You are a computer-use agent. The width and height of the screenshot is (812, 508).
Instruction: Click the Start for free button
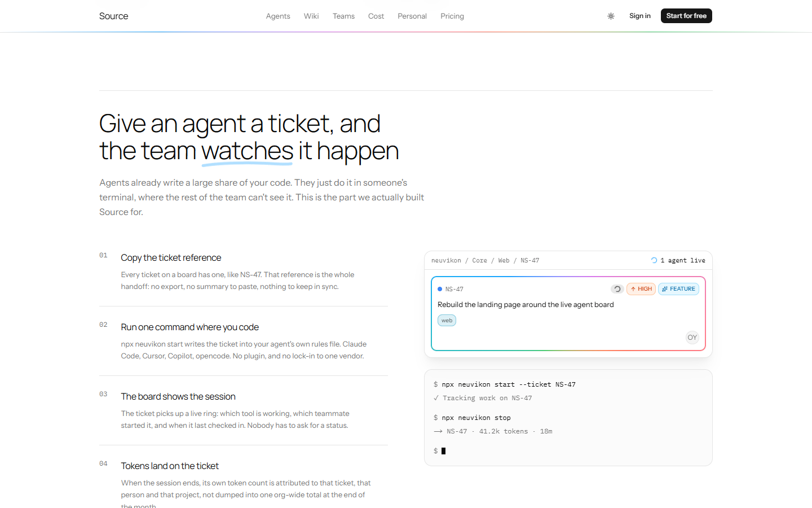click(x=686, y=16)
